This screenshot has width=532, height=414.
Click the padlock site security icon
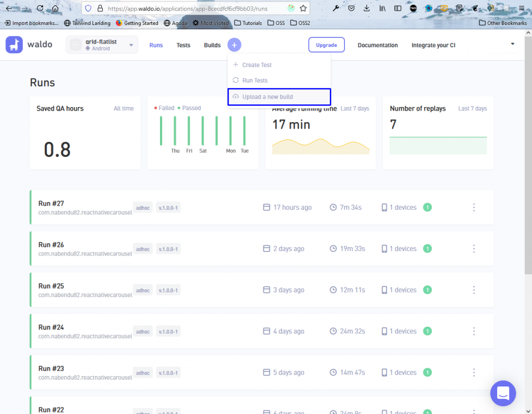(x=100, y=8)
